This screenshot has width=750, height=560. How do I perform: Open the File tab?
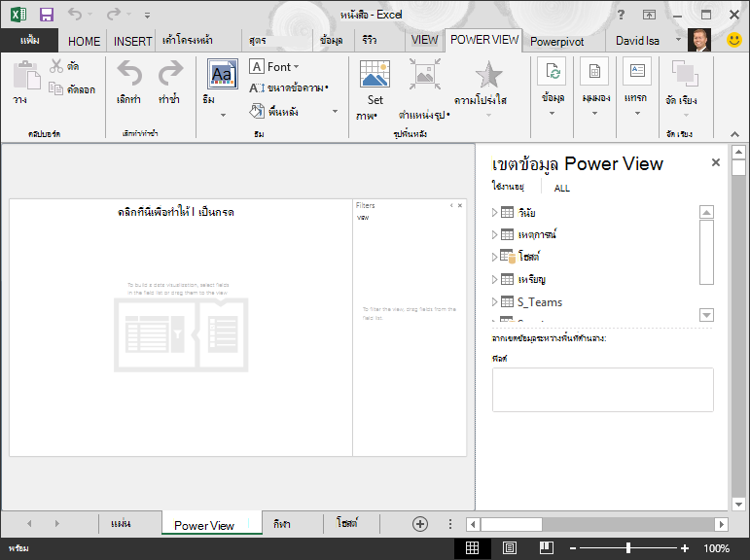[29, 40]
